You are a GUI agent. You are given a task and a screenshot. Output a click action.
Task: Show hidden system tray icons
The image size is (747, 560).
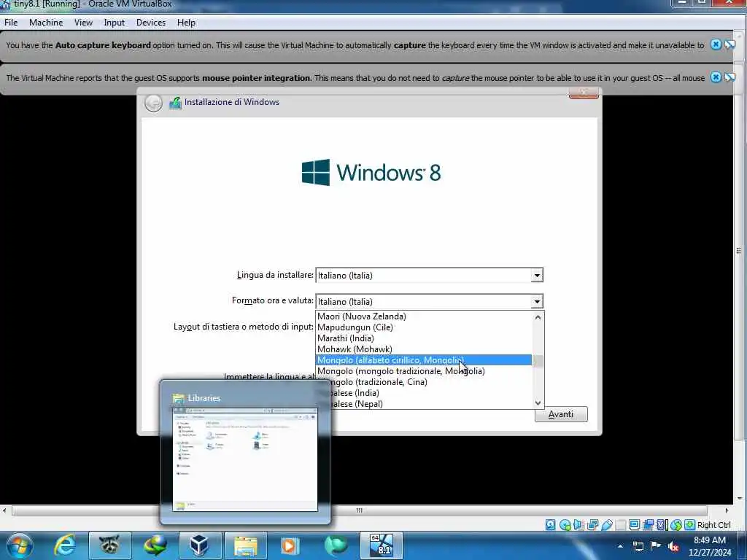click(620, 546)
